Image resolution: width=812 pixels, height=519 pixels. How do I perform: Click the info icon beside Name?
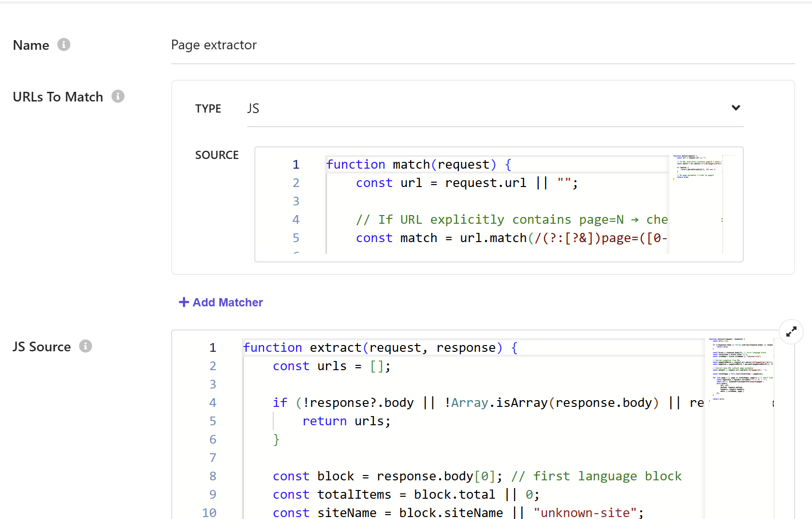click(63, 45)
